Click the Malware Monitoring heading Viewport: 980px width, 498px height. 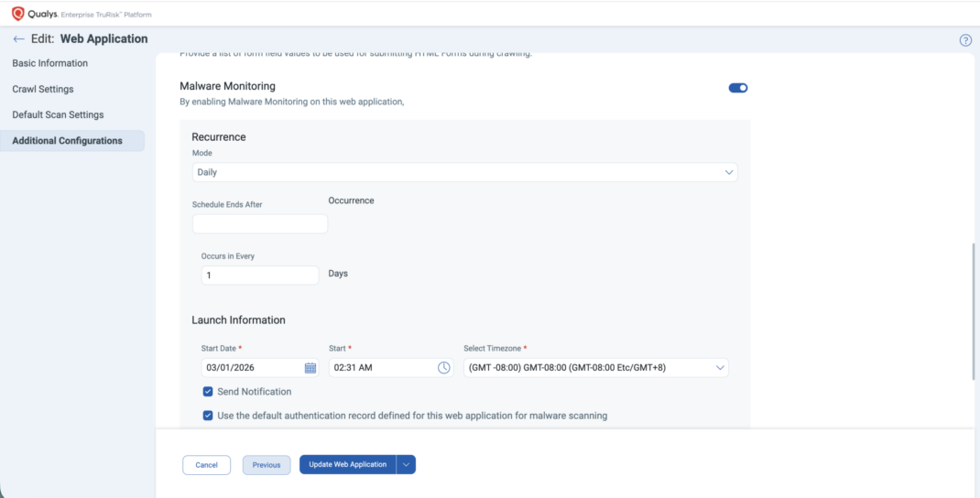227,86
